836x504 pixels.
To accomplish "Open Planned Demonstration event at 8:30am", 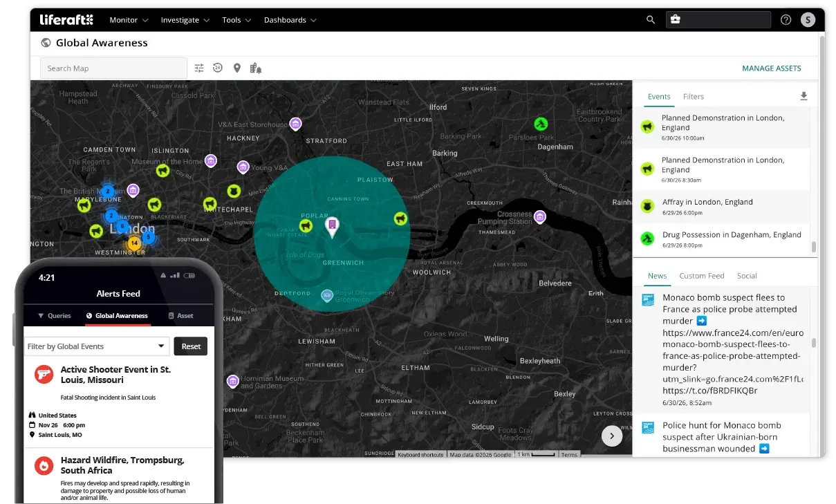I will 722,169.
